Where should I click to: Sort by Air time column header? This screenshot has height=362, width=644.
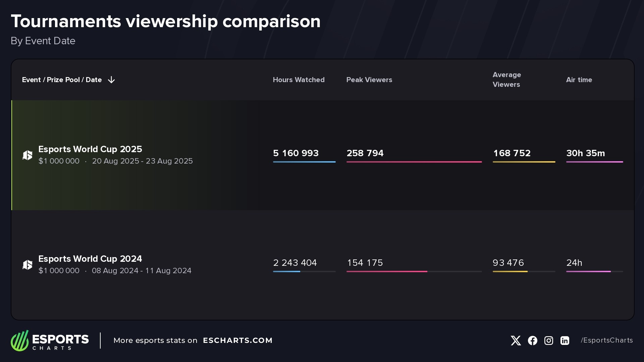tap(579, 80)
